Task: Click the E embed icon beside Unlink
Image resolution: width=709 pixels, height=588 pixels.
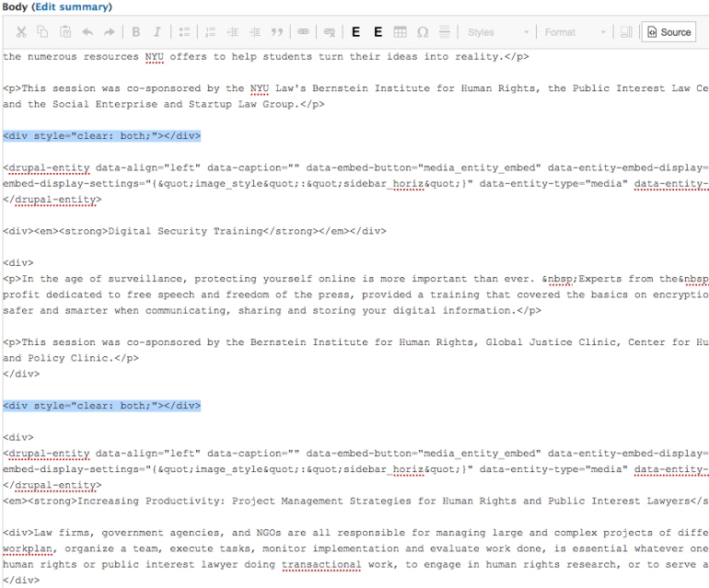Action: pyautogui.click(x=355, y=32)
